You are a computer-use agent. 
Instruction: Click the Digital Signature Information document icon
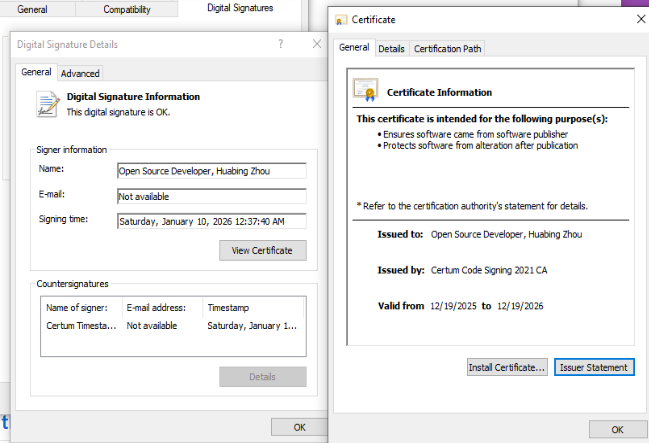pos(48,104)
